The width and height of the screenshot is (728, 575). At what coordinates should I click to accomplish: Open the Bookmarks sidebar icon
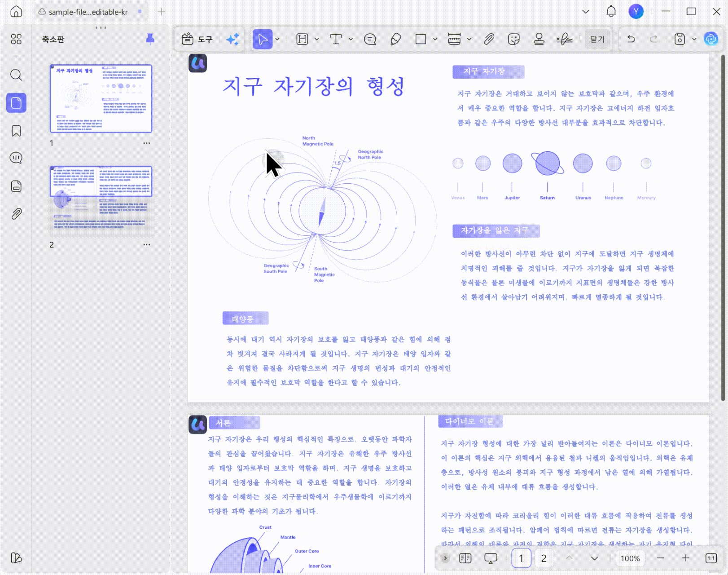point(16,131)
